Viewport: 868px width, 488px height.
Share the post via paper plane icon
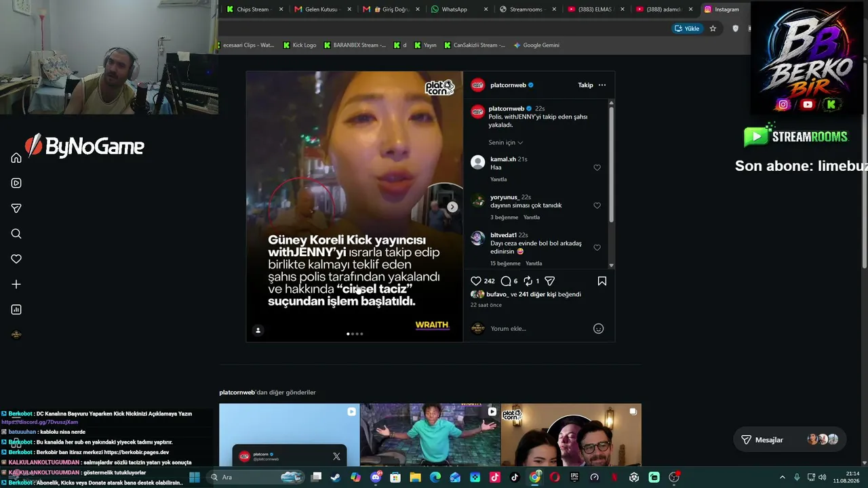(x=550, y=281)
